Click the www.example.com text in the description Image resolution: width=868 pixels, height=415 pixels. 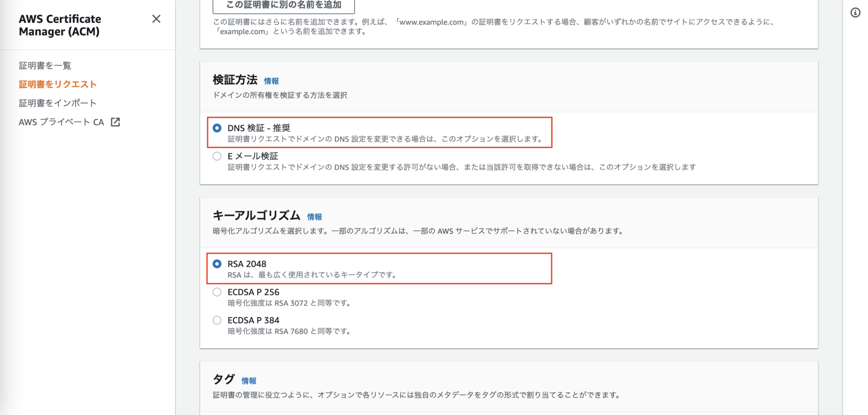430,22
